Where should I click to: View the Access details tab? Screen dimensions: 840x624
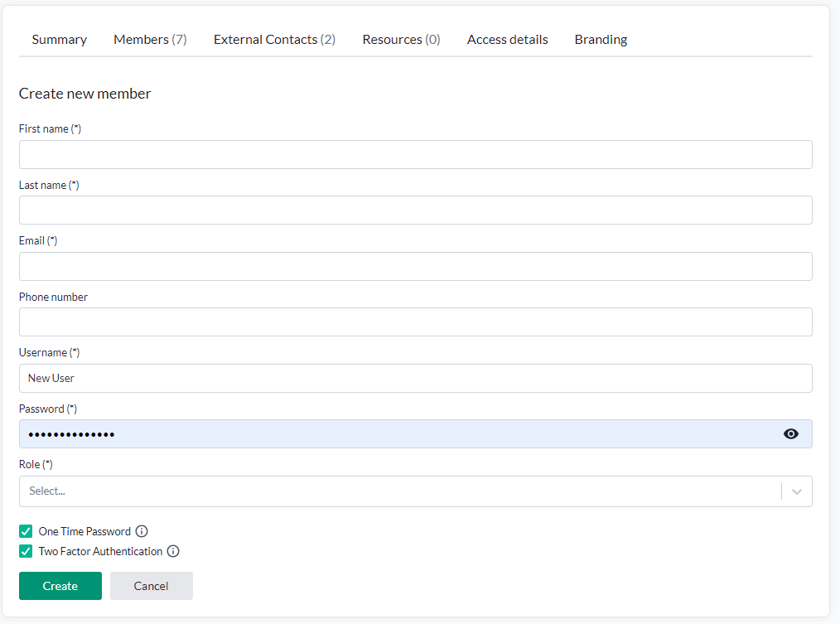[x=507, y=40]
